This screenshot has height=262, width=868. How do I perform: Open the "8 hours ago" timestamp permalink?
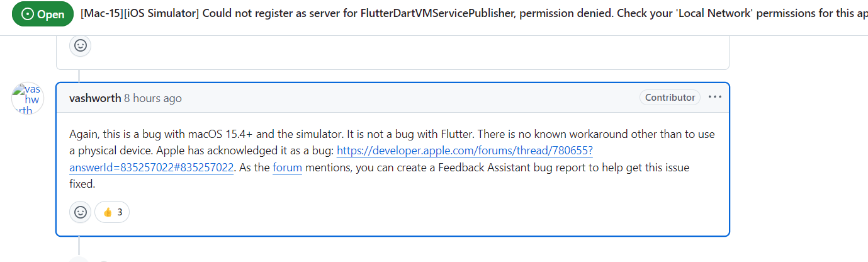[x=153, y=98]
